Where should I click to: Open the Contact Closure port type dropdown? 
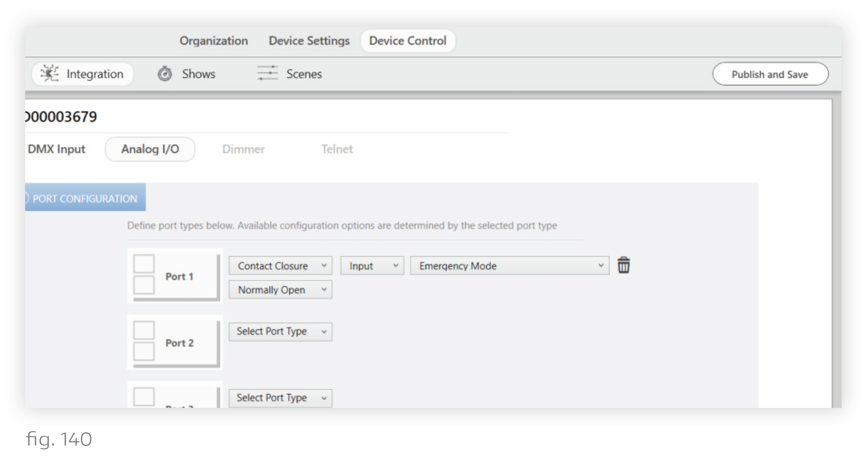280,266
